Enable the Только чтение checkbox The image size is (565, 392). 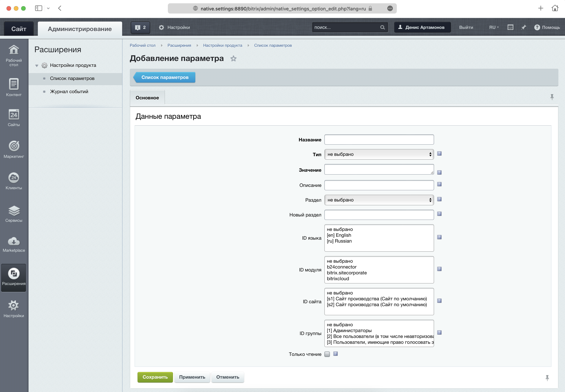point(327,354)
